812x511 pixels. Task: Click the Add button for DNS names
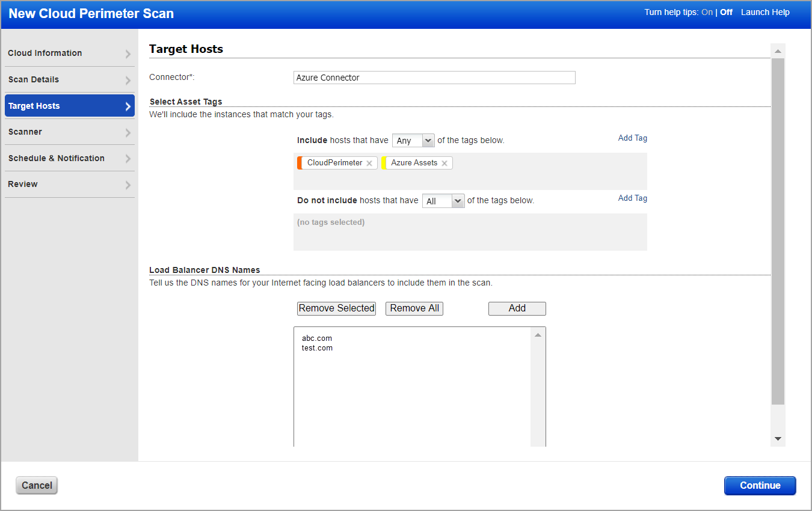tap(517, 308)
